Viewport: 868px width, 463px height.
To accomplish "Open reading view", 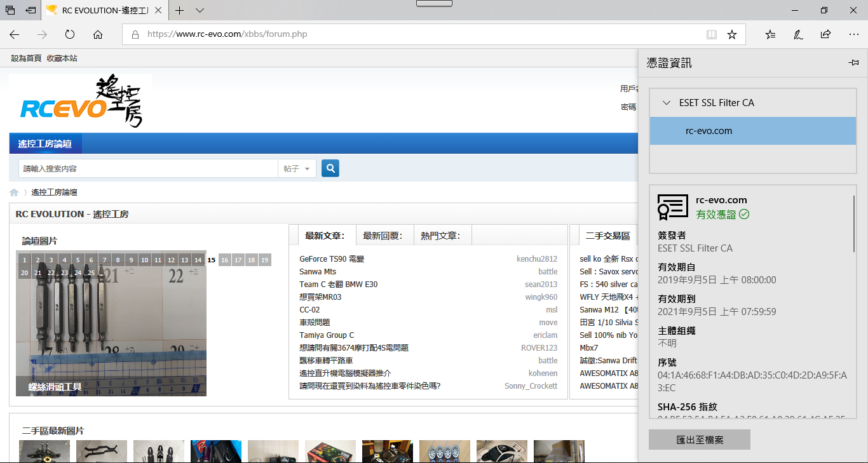I will point(711,34).
